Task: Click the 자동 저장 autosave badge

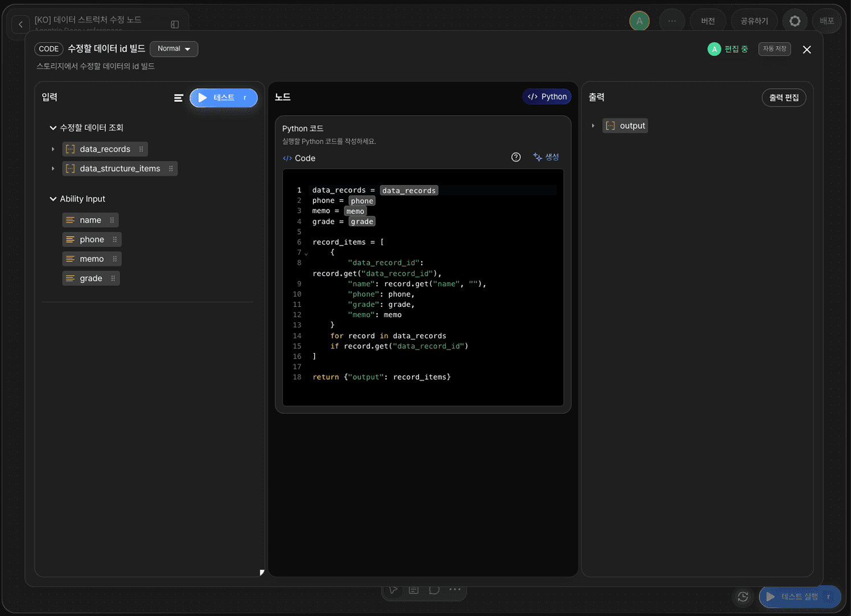Action: coord(774,49)
